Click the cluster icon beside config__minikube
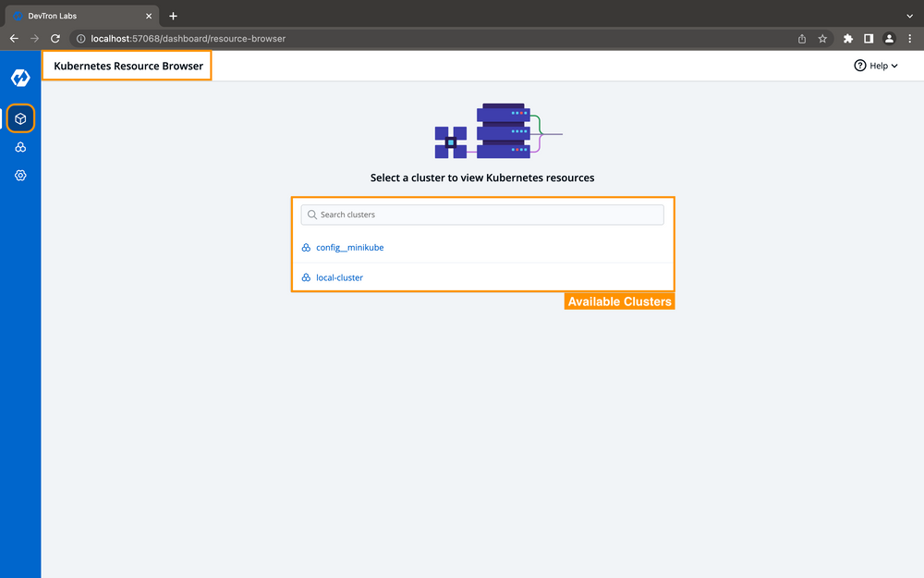924x578 pixels. point(306,247)
